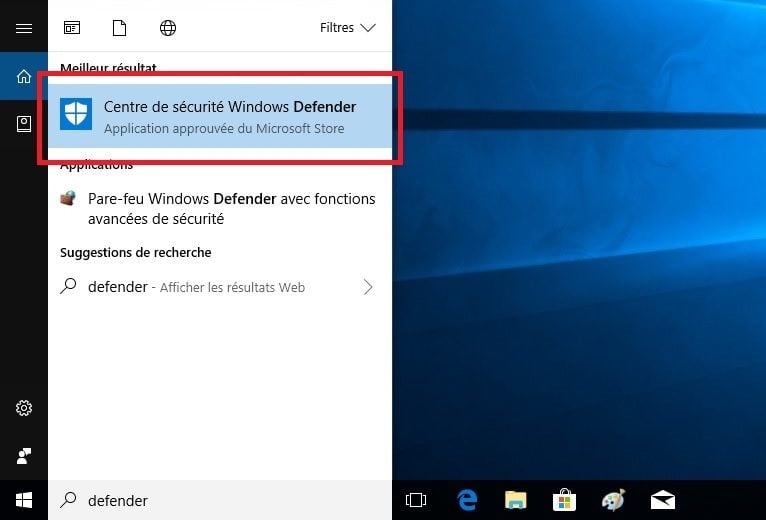Open the Windows Start button

pos(24,500)
